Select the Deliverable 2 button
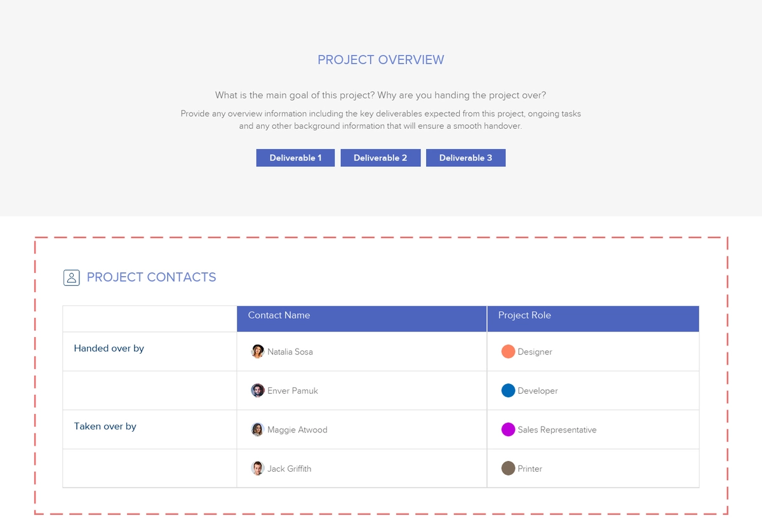762x532 pixels. pos(380,158)
